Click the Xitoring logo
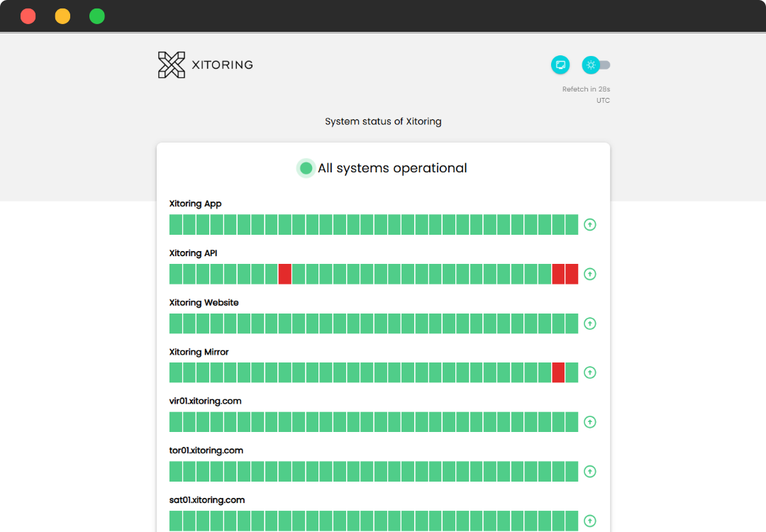 pyautogui.click(x=205, y=65)
